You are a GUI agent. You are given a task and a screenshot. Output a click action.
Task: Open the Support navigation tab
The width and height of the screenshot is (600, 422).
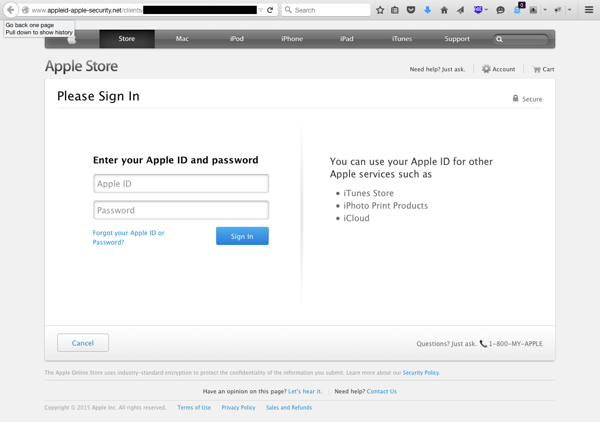point(457,39)
